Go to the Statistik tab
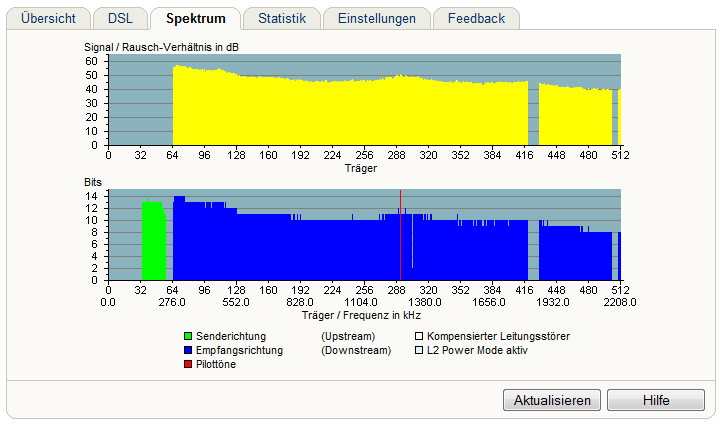 pyautogui.click(x=281, y=18)
